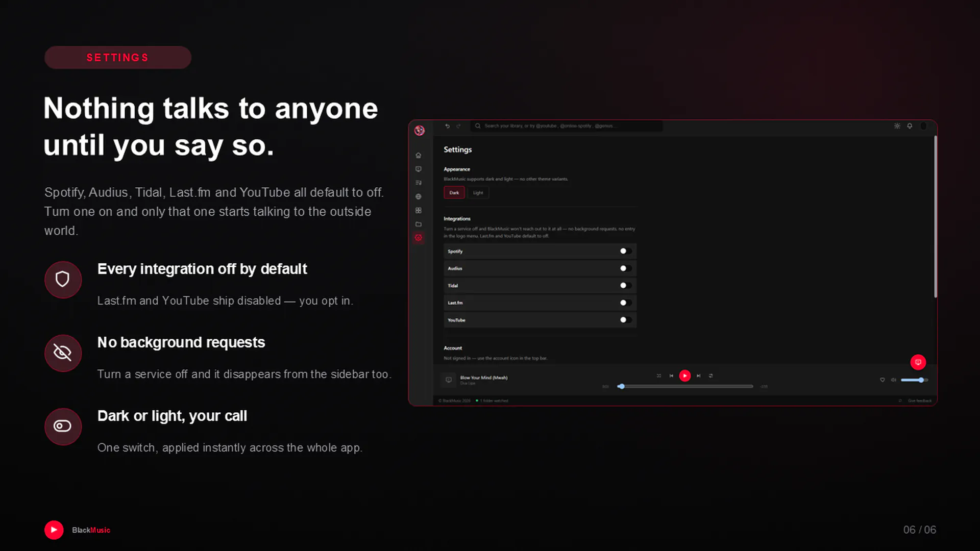The width and height of the screenshot is (980, 551).
Task: Toggle the Audius integration switch
Action: tap(626, 268)
